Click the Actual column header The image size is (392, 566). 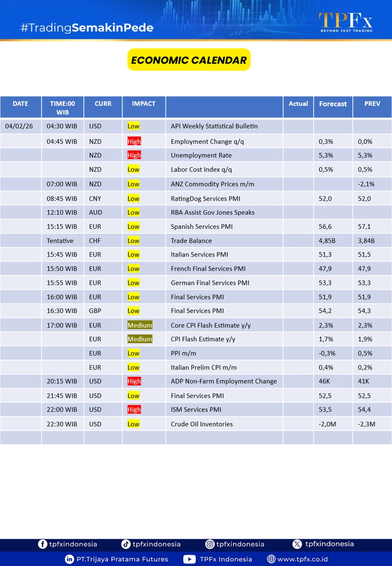[298, 104]
